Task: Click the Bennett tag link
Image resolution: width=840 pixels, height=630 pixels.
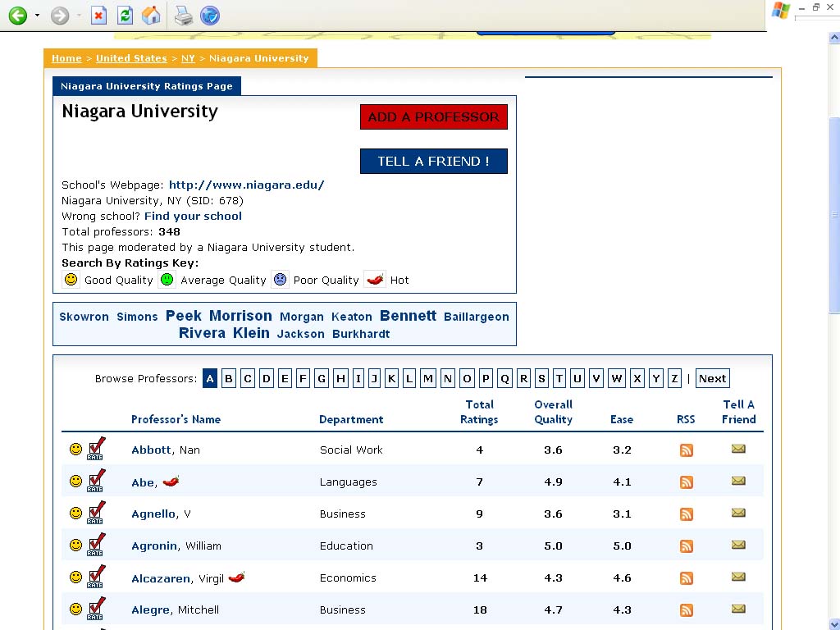Action: tap(409, 316)
